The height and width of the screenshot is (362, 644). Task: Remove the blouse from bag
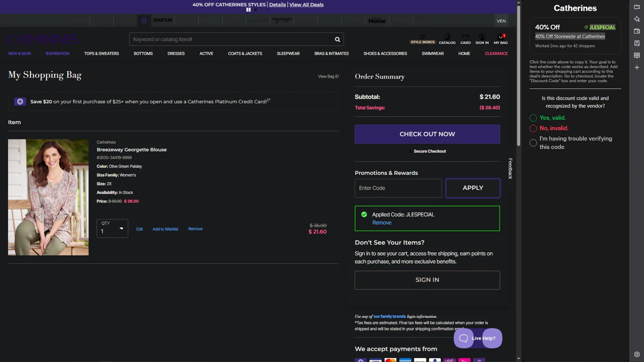(x=195, y=229)
